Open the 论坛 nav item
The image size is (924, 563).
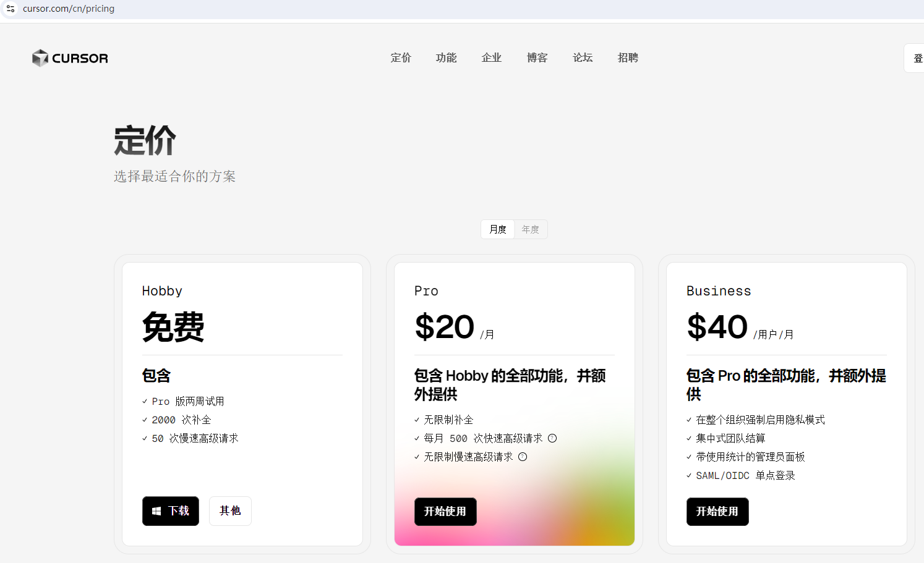pos(583,57)
